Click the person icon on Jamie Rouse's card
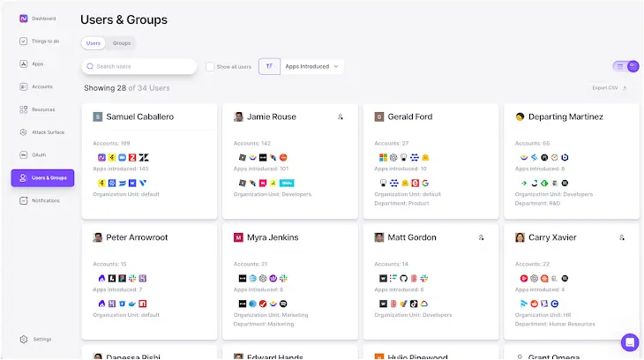644x360 pixels. click(x=341, y=117)
